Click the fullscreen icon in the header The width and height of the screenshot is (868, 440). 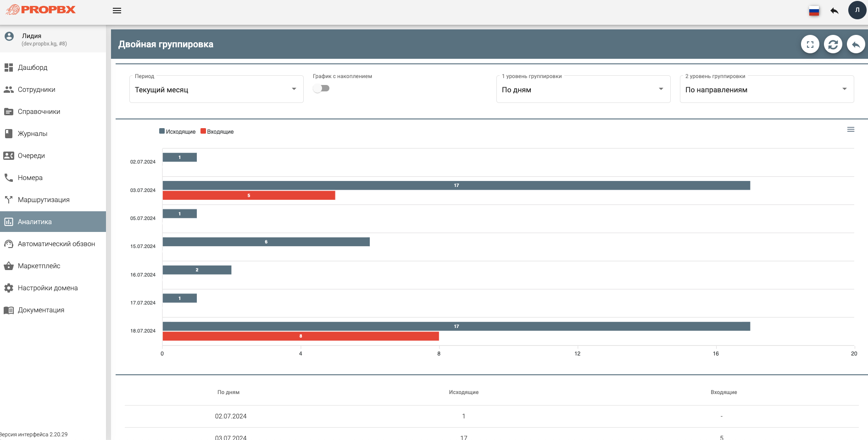click(810, 45)
